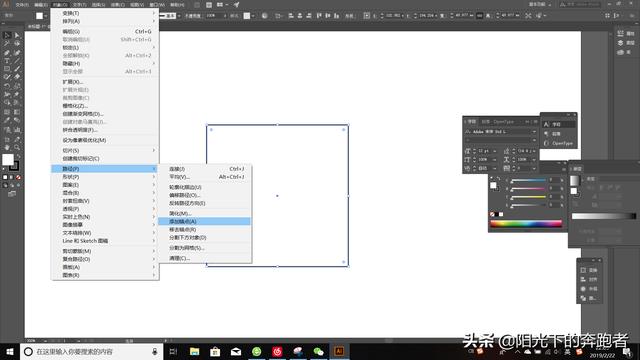Click the Windows search box on taskbar
Image resolution: width=640 pixels, height=360 pixels.
(91, 351)
